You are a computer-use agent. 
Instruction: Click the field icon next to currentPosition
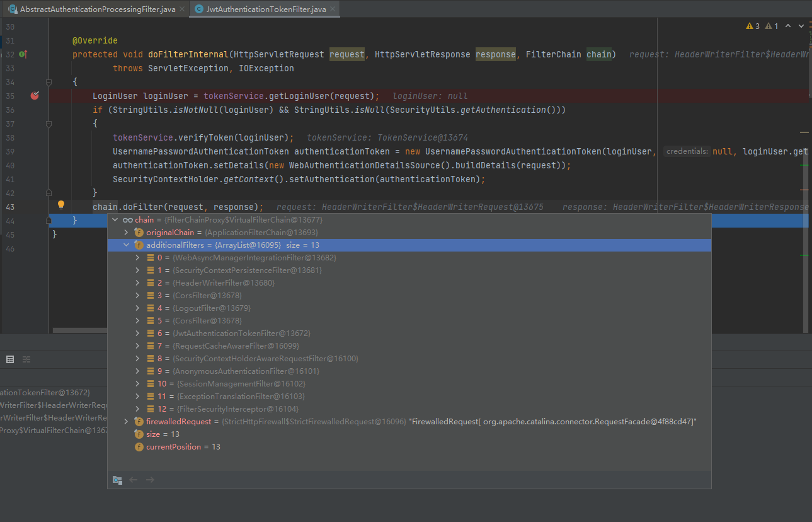(139, 447)
